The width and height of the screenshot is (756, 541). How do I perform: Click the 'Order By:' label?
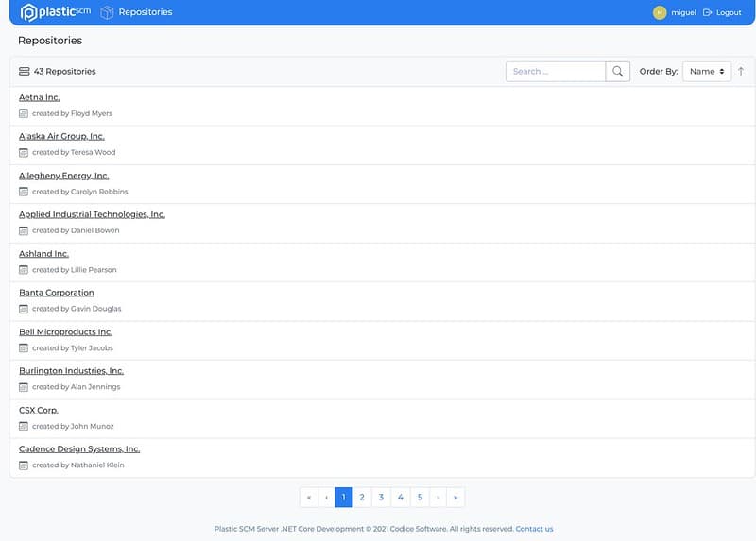pos(659,72)
